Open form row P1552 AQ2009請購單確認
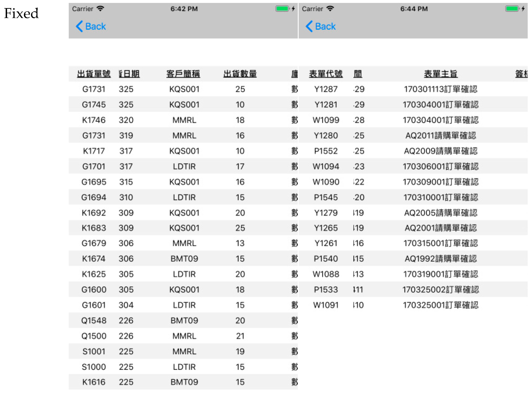The height and width of the screenshot is (393, 532). 441,151
